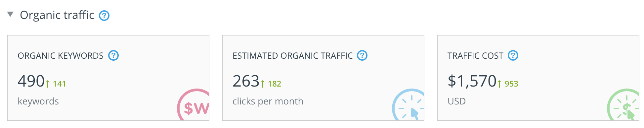Click help icon next to Estimated Organic Traffic
Screen dimensions: 644x128
pyautogui.click(x=362, y=55)
